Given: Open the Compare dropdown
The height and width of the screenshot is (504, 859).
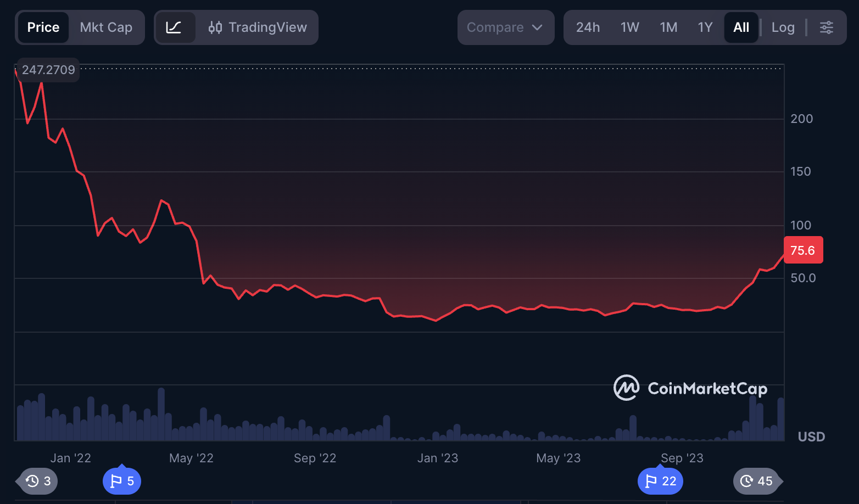Looking at the screenshot, I should [505, 27].
